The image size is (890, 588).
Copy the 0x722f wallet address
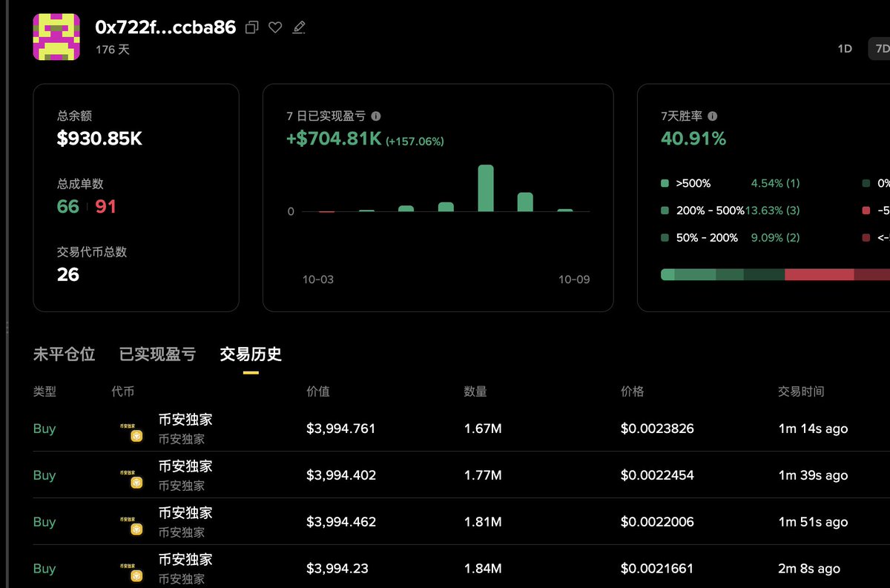tap(251, 27)
